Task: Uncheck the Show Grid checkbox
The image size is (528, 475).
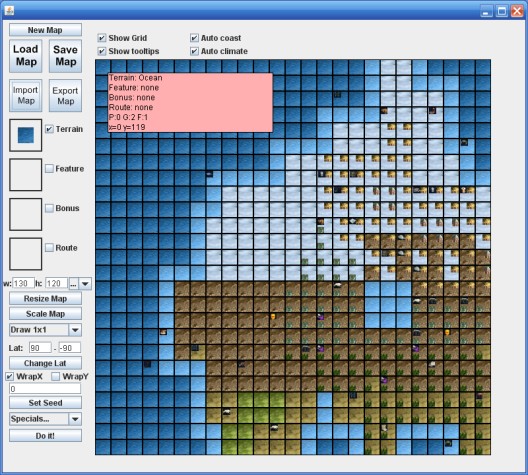Action: 102,38
